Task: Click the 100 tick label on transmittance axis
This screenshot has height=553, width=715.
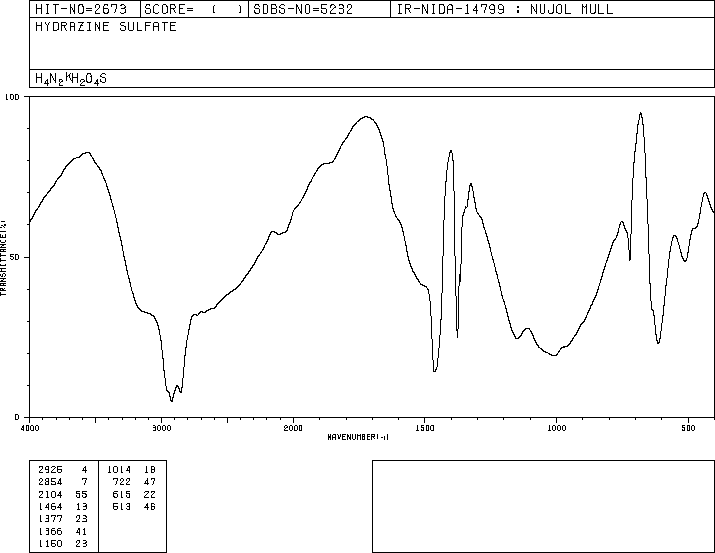Action: (12, 97)
